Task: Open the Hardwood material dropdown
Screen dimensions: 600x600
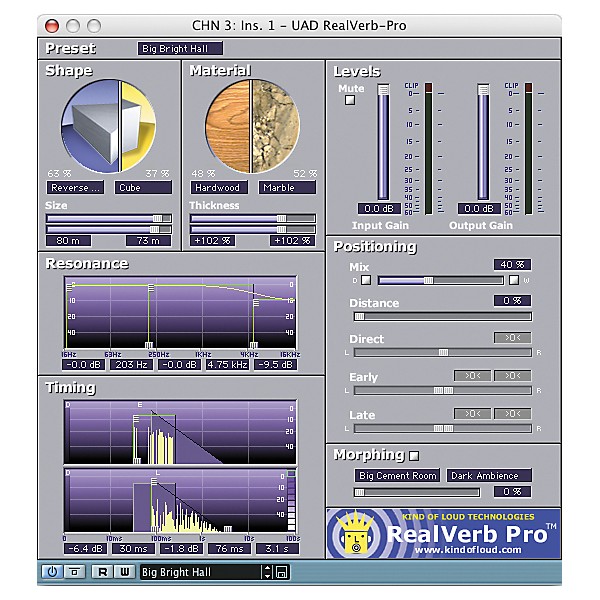Action: point(219,188)
